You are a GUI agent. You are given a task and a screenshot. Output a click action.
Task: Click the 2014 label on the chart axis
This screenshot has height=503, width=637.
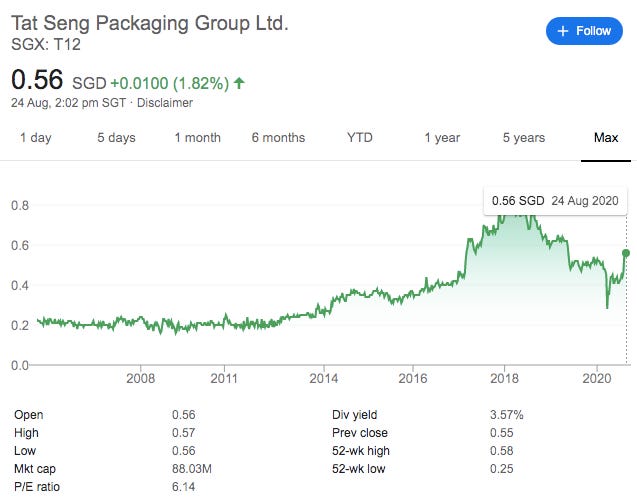point(324,379)
